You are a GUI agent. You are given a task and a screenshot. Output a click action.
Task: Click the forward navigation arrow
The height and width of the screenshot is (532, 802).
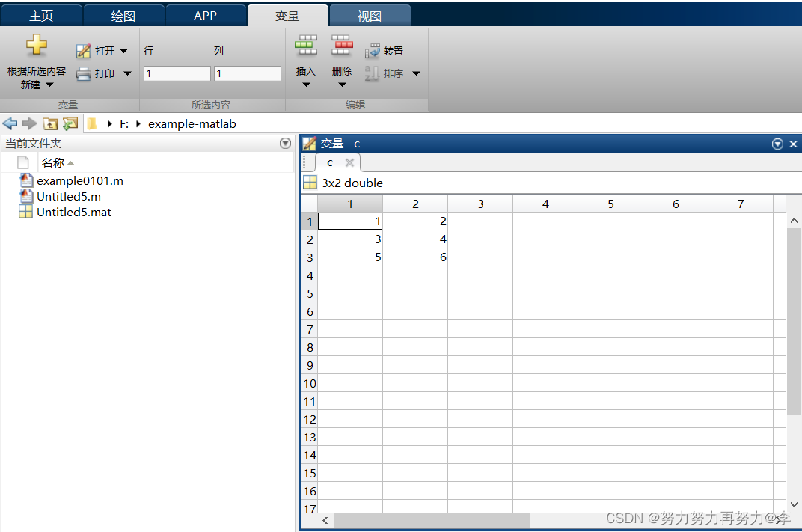pos(28,123)
